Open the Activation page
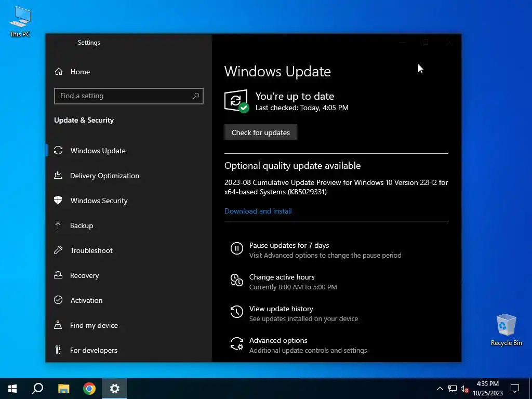Image resolution: width=532 pixels, height=399 pixels. click(129, 300)
